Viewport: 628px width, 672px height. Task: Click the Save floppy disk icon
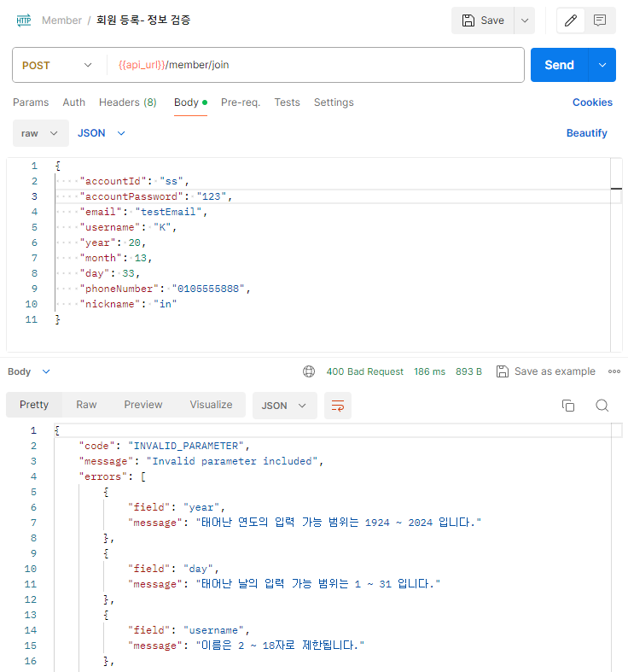point(468,20)
